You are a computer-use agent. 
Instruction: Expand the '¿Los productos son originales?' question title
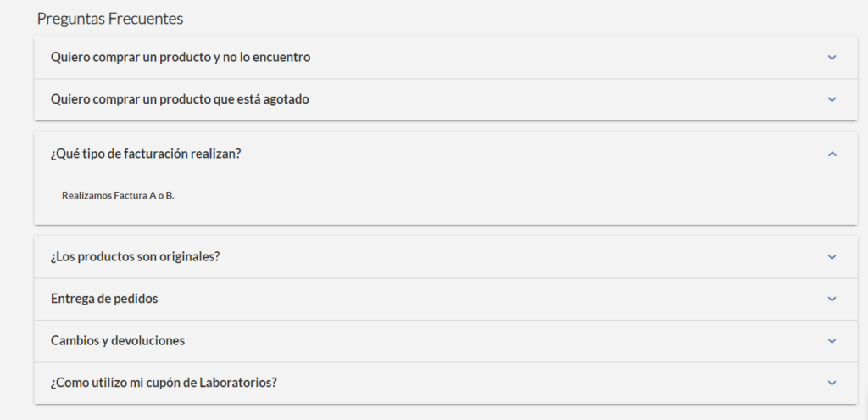[x=136, y=257]
